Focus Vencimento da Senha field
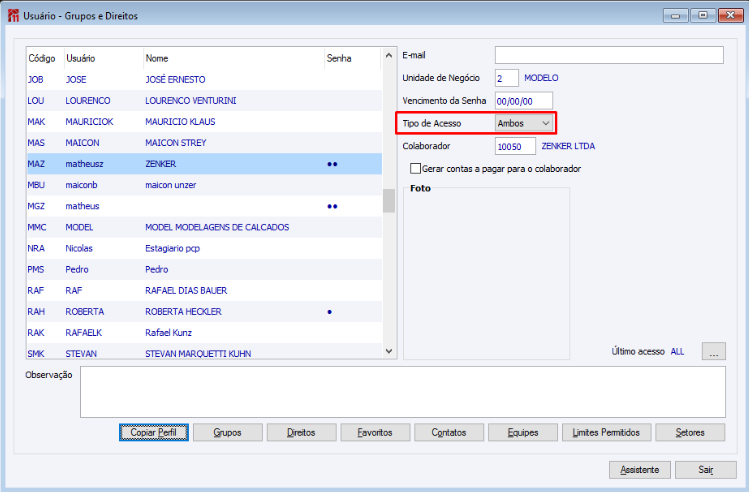Image resolution: width=749 pixels, height=492 pixels. (524, 101)
